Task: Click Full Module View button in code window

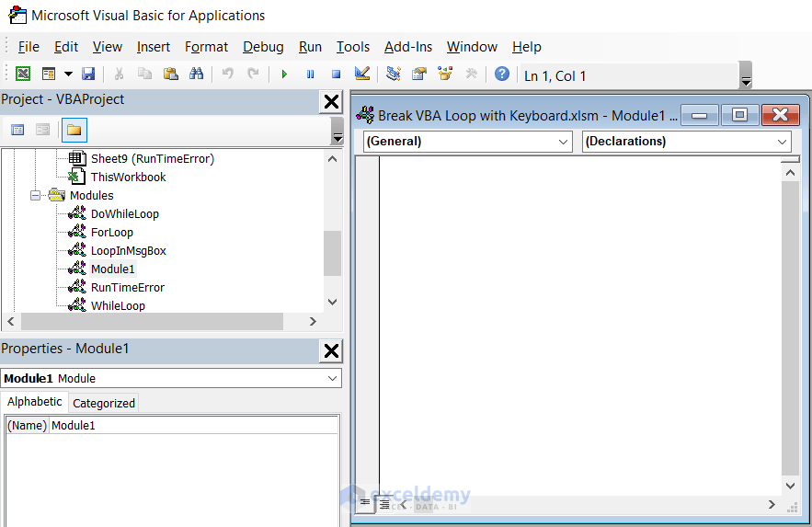Action: [x=383, y=504]
